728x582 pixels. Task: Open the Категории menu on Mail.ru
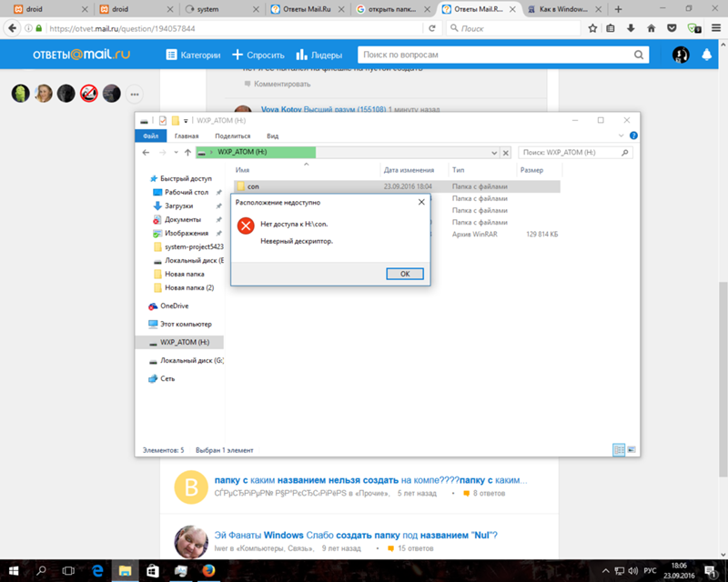(193, 55)
